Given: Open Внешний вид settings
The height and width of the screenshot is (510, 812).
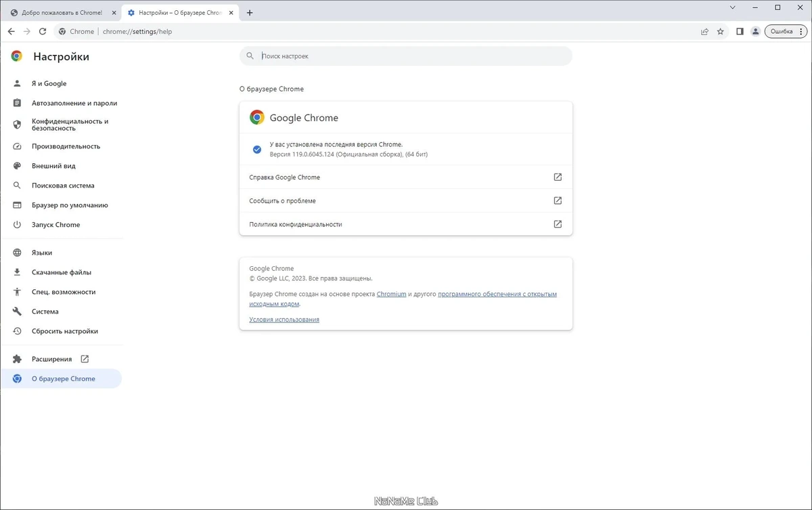Looking at the screenshot, I should click(61, 166).
